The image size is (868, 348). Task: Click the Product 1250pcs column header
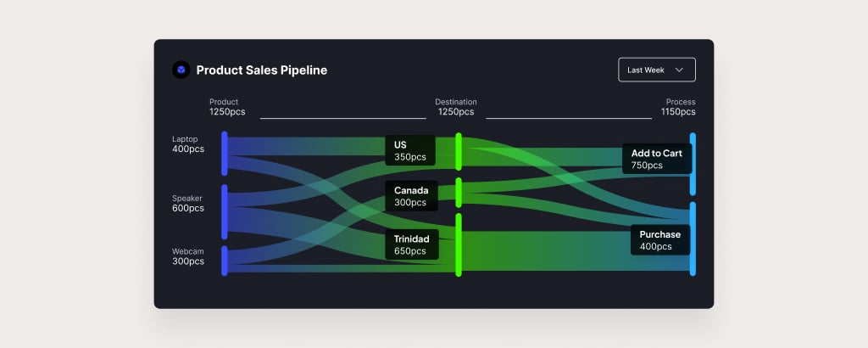pyautogui.click(x=227, y=107)
